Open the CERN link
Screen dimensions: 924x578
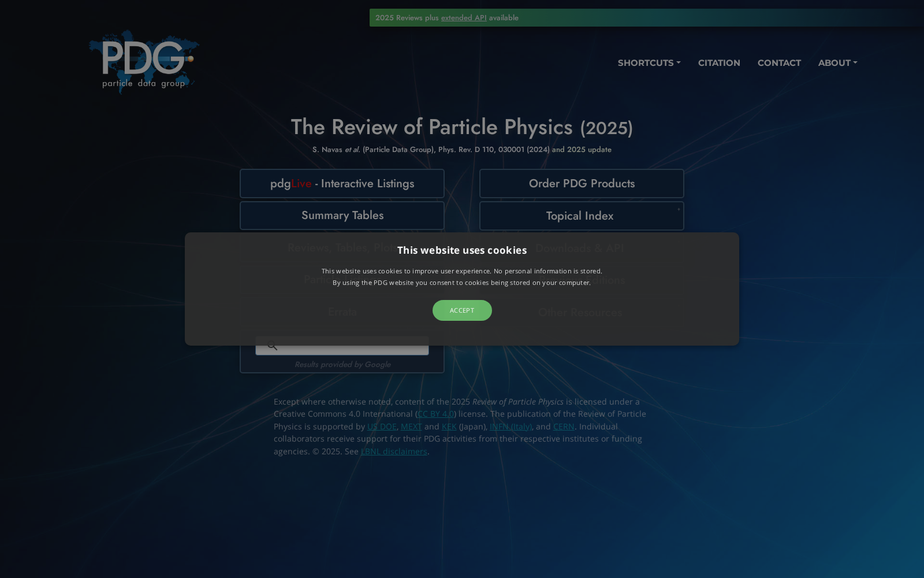(x=564, y=427)
